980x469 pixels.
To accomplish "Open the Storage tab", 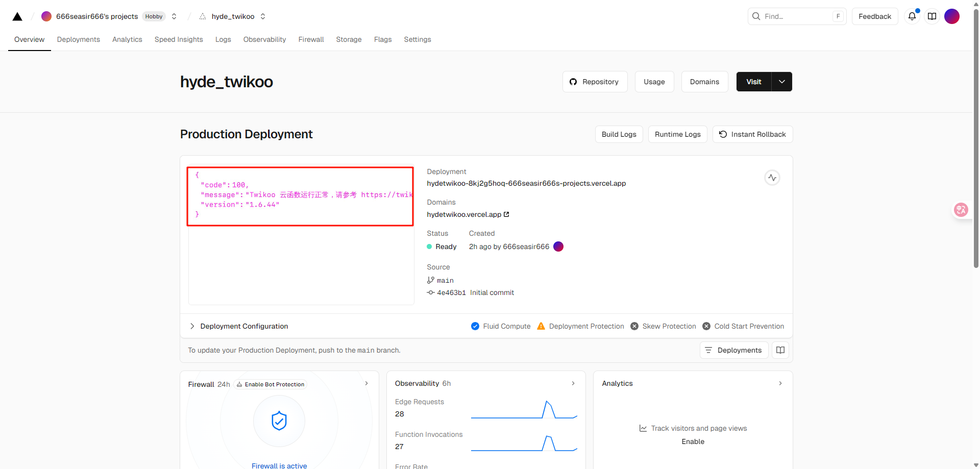I will [349, 39].
